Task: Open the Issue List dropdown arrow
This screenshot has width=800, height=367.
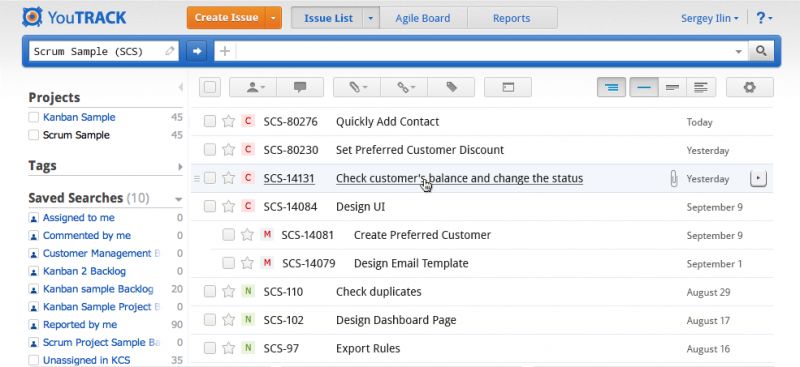Action: coord(371,18)
